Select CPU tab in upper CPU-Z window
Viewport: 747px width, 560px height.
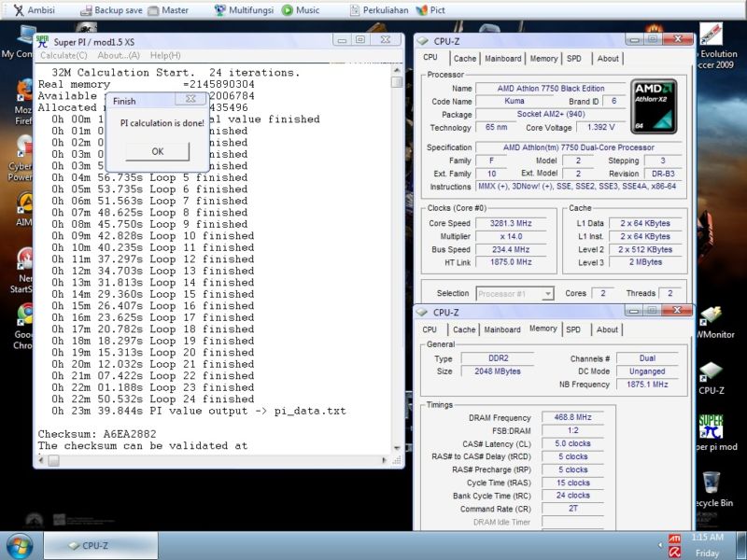pyautogui.click(x=430, y=57)
